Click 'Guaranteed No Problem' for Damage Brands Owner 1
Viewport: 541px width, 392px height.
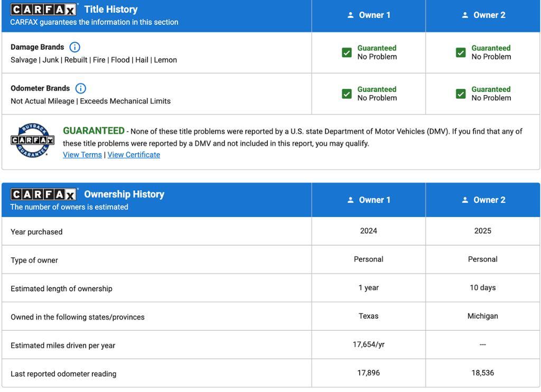point(377,52)
